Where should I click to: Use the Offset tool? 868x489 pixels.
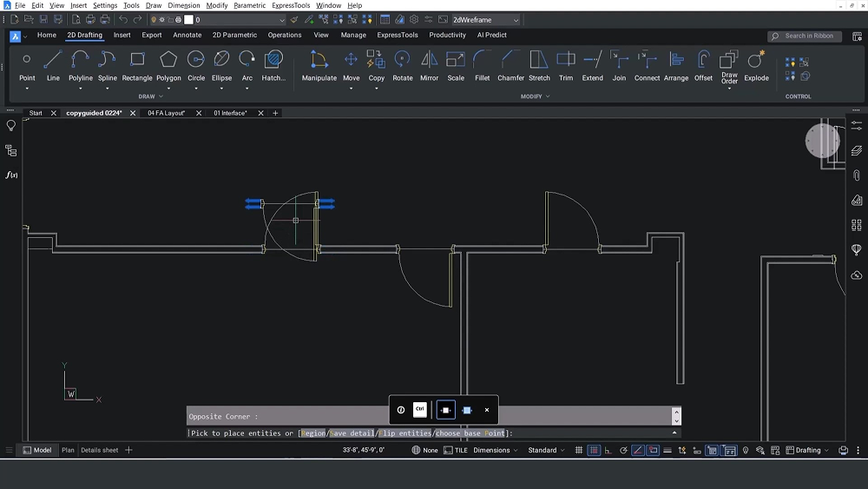point(703,67)
